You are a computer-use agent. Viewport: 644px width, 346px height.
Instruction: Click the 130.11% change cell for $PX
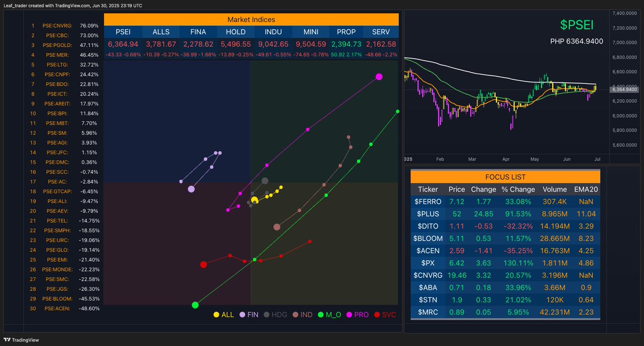click(518, 263)
